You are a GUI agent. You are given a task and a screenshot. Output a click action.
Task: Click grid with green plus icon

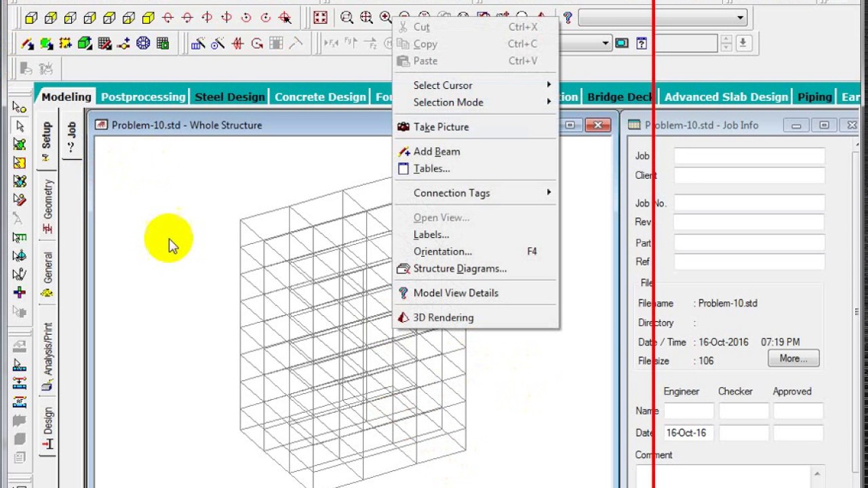(x=163, y=44)
